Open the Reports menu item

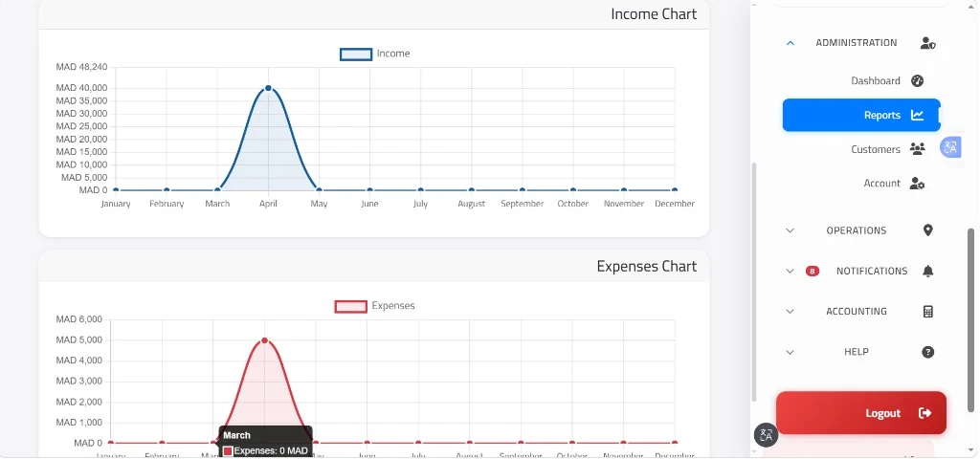point(861,115)
